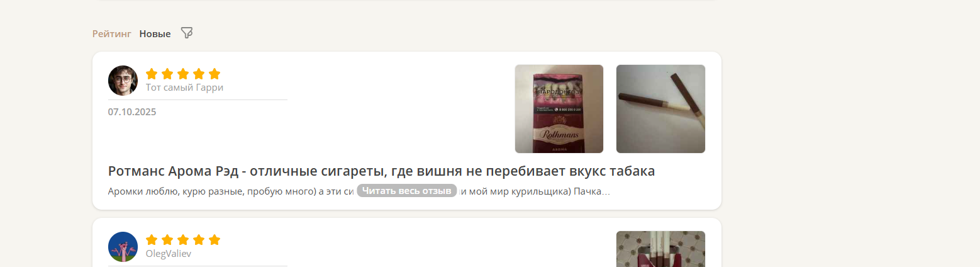The image size is (980, 267).
Task: Click third star in Гарри's rating
Action: [183, 74]
